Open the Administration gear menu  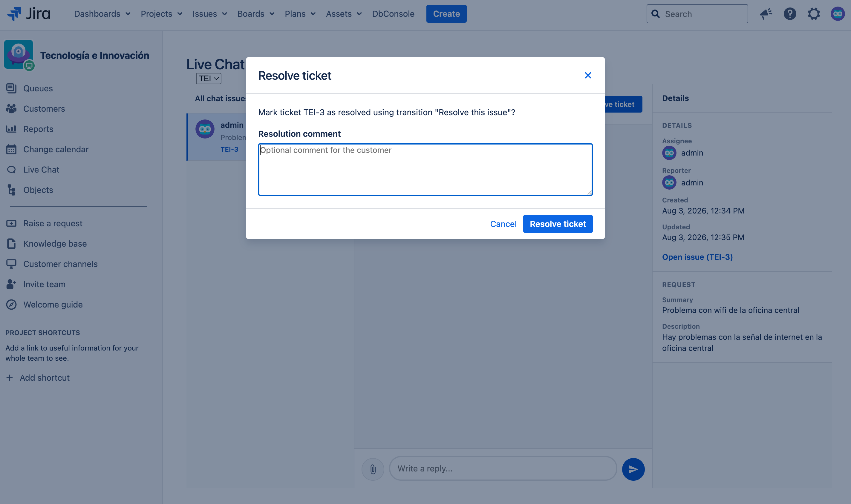(x=814, y=14)
